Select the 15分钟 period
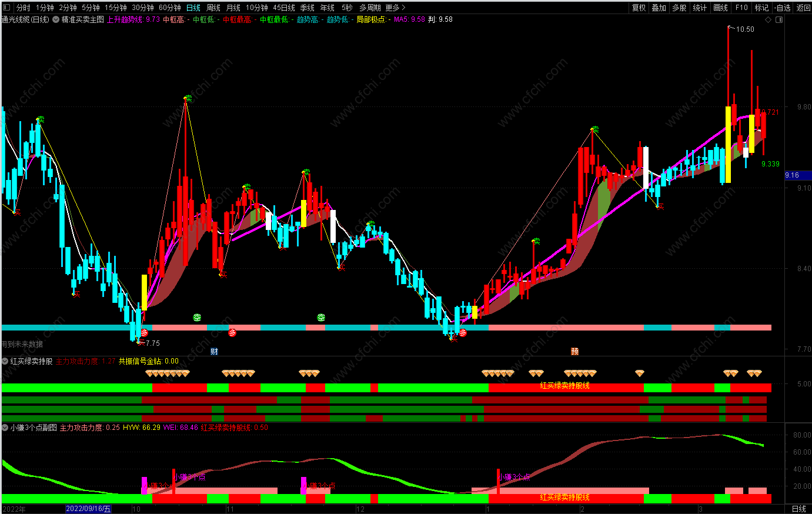This screenshot has height=514, width=812. (x=116, y=8)
